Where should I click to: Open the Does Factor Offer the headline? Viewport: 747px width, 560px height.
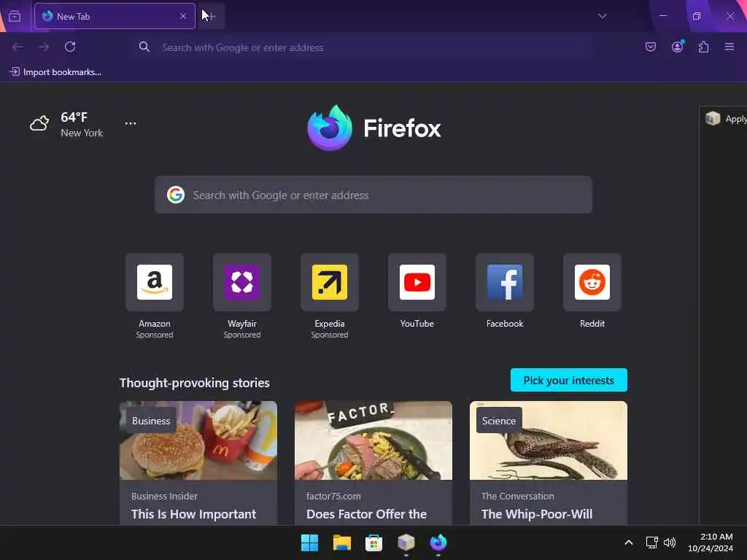366,514
